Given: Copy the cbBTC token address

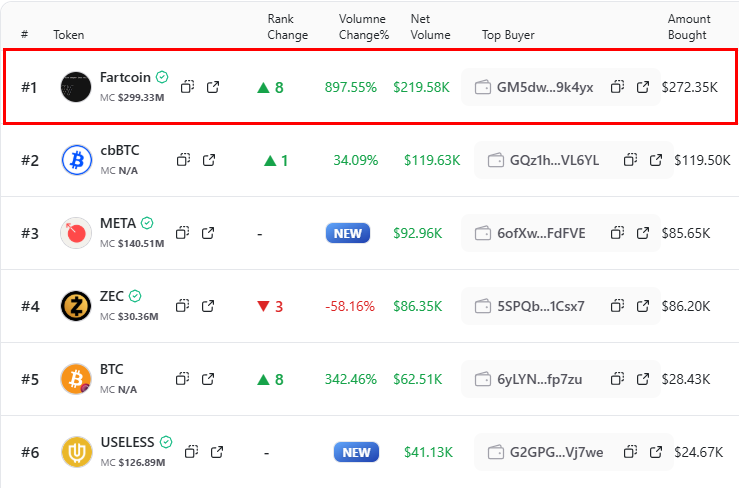Looking at the screenshot, I should pos(183,160).
